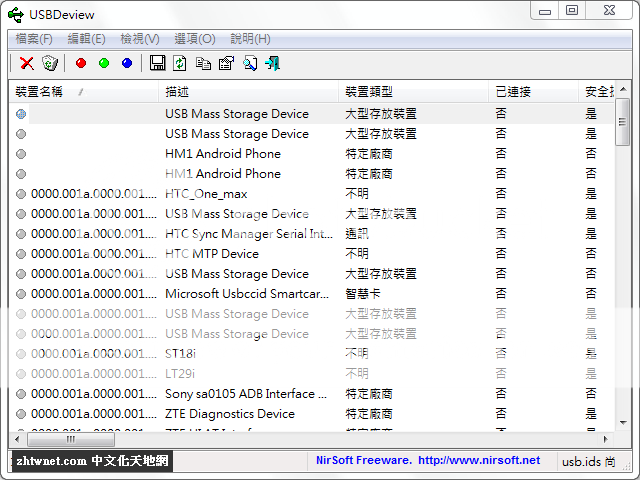Open the 編輯(E) menu
640x480 pixels.
[x=86, y=39]
